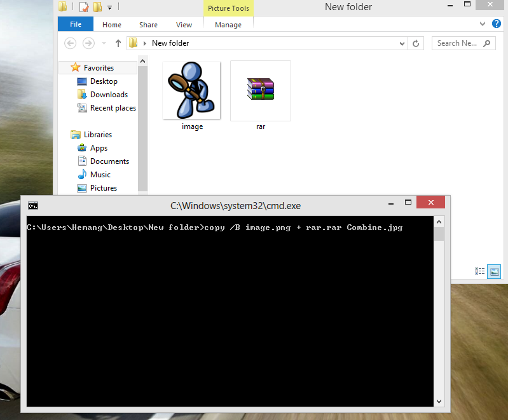The image size is (508, 420).
Task: Open address bar history dropdown
Action: coord(402,43)
